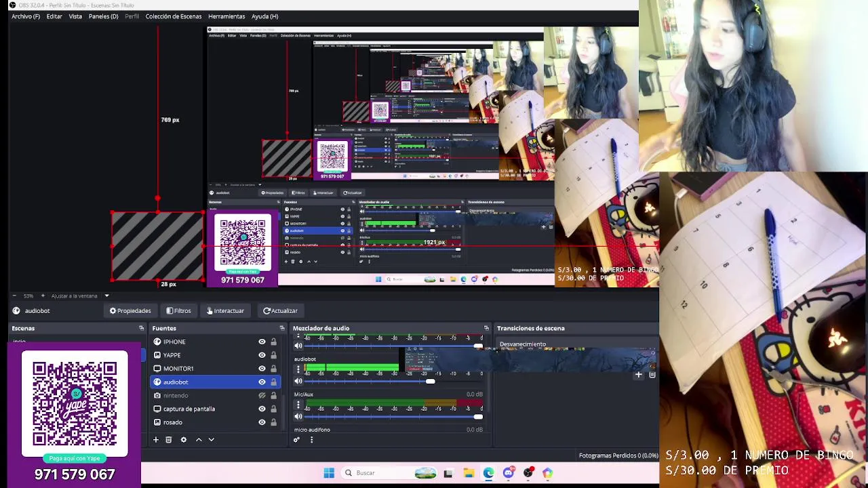This screenshot has width=868, height=488.
Task: Remove scene transition with trash icon
Action: click(652, 374)
